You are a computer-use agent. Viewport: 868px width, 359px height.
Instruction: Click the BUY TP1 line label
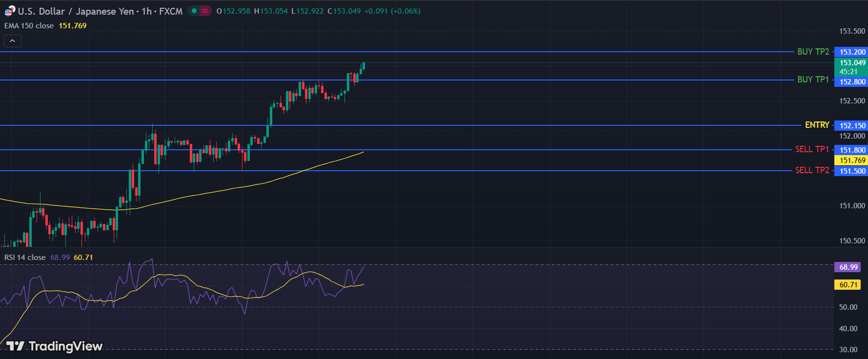point(813,80)
